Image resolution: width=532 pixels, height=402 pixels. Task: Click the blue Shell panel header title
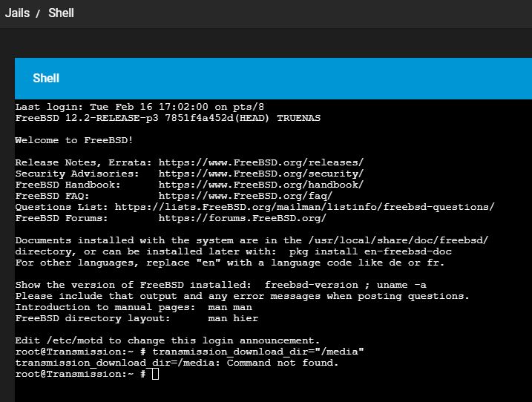pyautogui.click(x=46, y=79)
